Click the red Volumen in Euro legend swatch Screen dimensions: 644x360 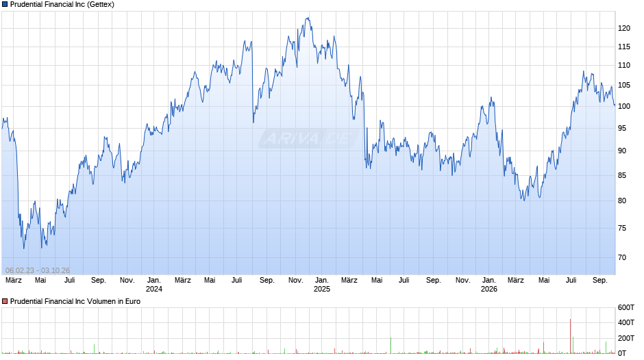click(x=5, y=301)
